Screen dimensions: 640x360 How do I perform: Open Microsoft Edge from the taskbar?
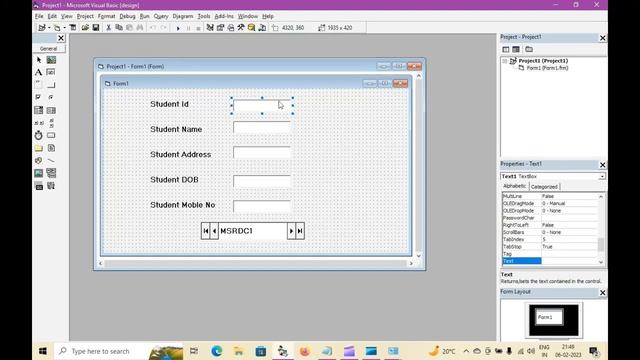click(x=217, y=351)
